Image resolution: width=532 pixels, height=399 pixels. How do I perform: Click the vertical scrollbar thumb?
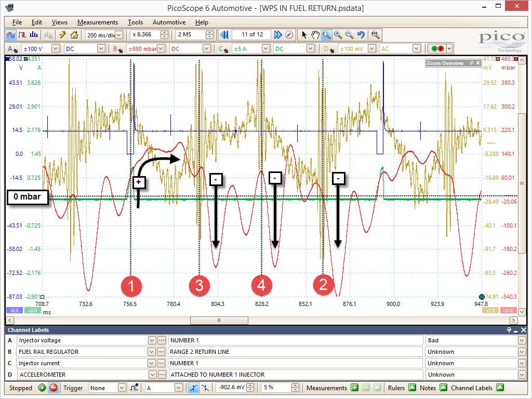click(x=522, y=183)
